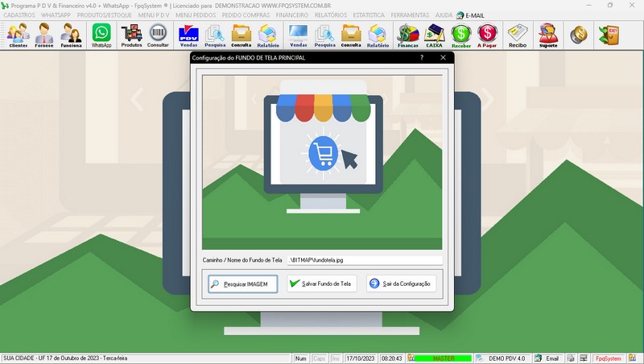Click the green MASTER status indicator
Image resolution: width=644 pixels, height=364 pixels.
point(443,358)
